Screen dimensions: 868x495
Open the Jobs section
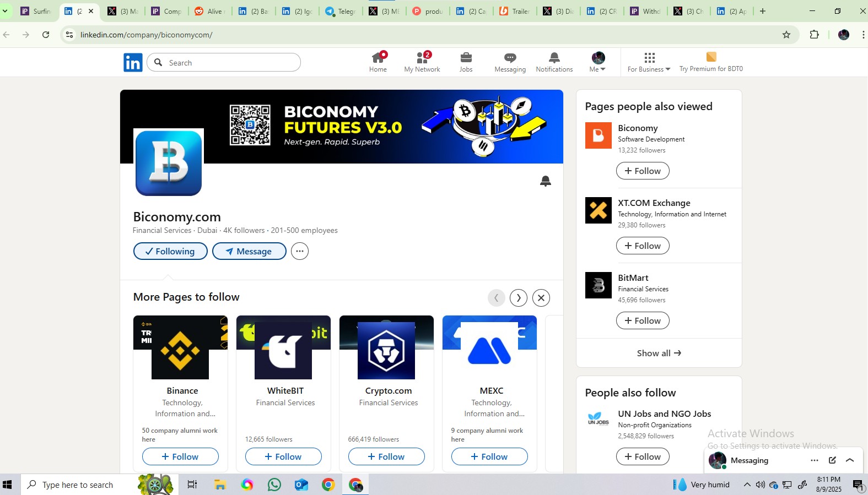(466, 62)
